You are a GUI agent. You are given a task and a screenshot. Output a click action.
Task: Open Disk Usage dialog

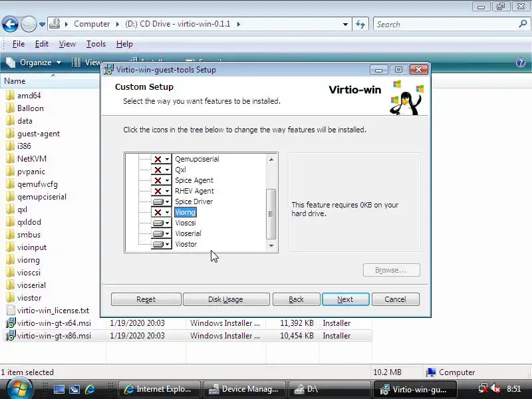226,299
